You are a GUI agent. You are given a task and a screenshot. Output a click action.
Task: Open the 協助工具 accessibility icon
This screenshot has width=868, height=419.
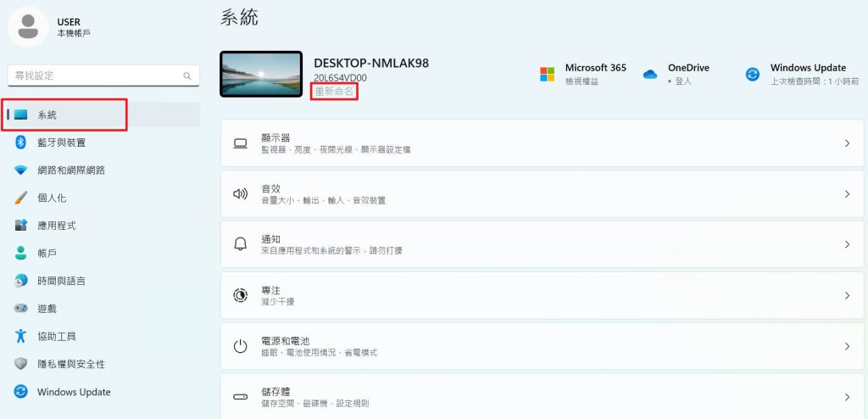point(20,336)
